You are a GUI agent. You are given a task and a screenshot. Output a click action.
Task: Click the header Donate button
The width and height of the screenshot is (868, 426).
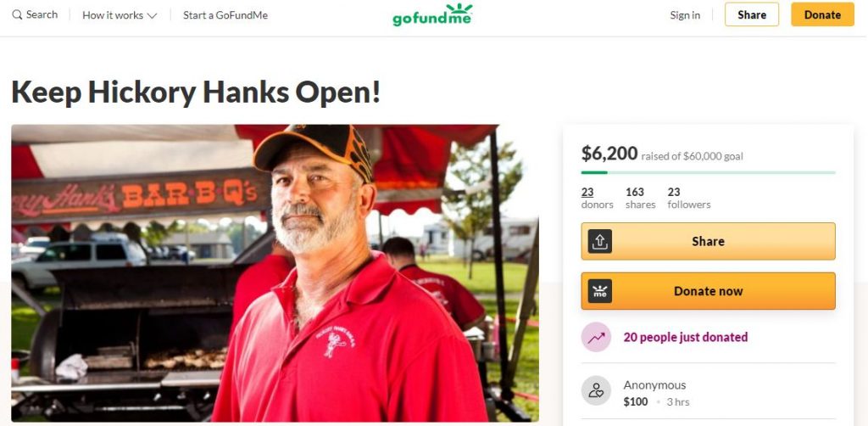click(x=822, y=14)
